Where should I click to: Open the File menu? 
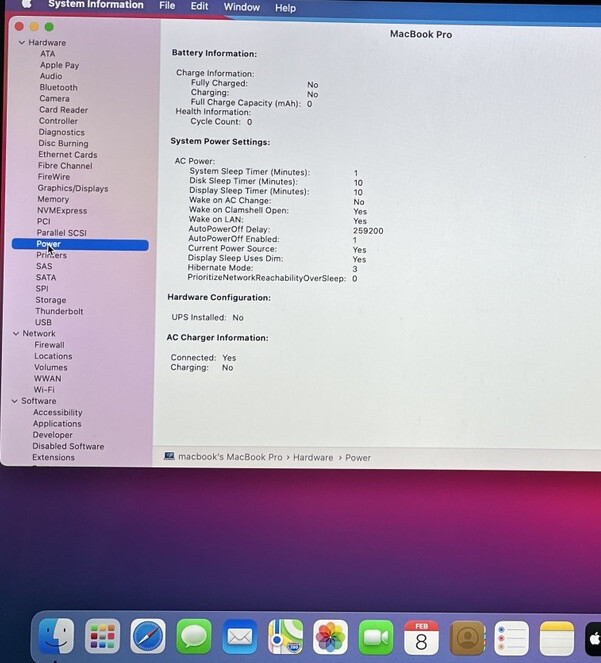tap(167, 5)
